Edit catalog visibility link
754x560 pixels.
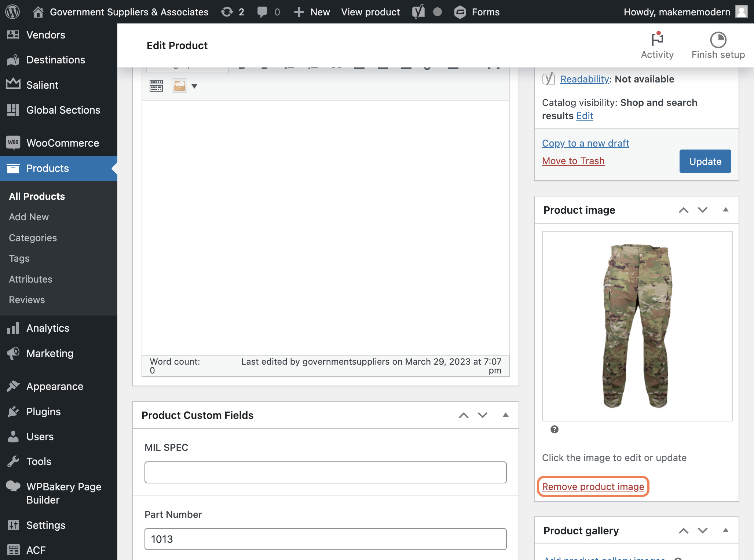pos(585,116)
